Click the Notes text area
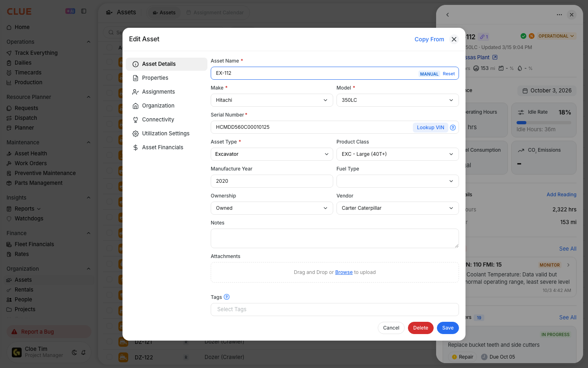The image size is (588, 368). point(335,238)
